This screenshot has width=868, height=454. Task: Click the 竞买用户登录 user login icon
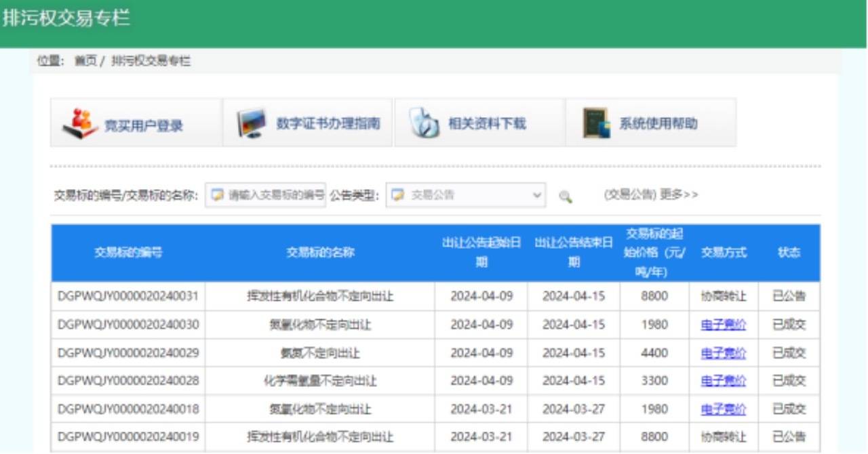(x=79, y=123)
